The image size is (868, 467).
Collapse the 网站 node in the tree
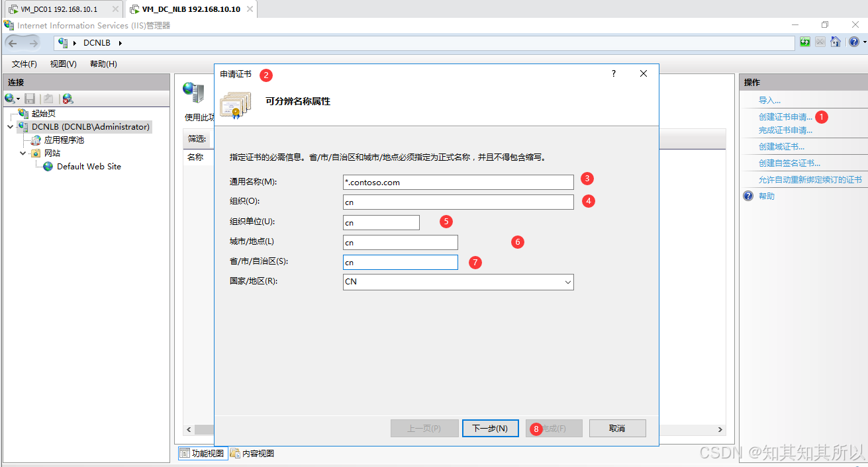(x=23, y=153)
